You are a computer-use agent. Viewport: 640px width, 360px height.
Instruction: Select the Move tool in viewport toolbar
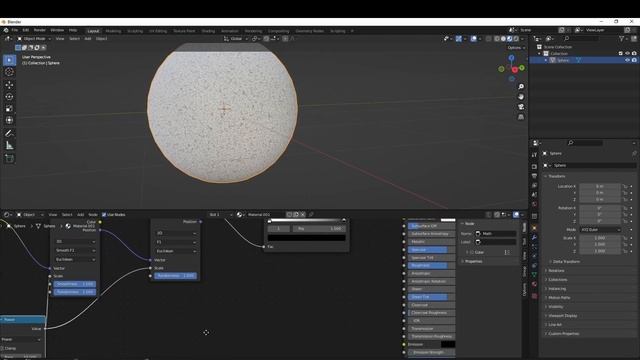pos(9,85)
